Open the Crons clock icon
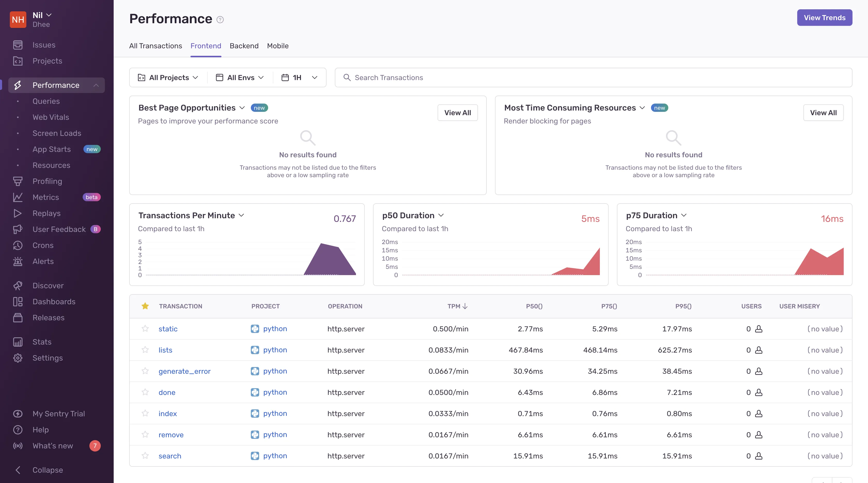Viewport: 868px width, 483px height. pos(18,245)
